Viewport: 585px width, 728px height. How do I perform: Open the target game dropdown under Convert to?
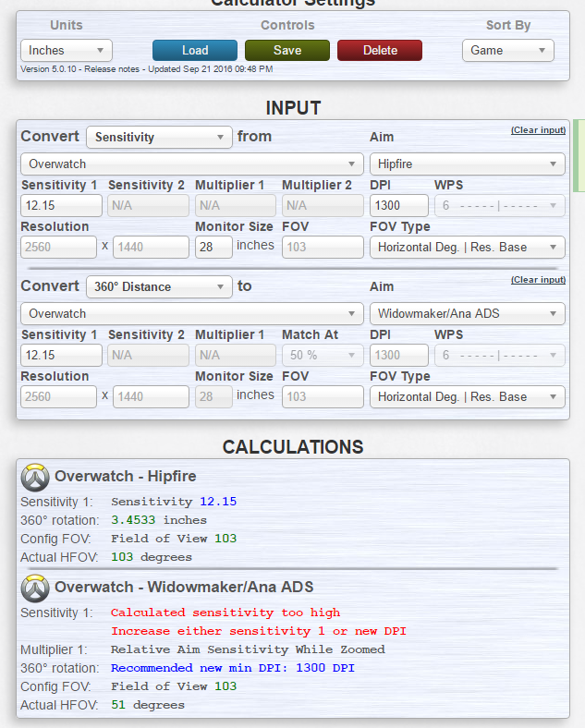[191, 313]
